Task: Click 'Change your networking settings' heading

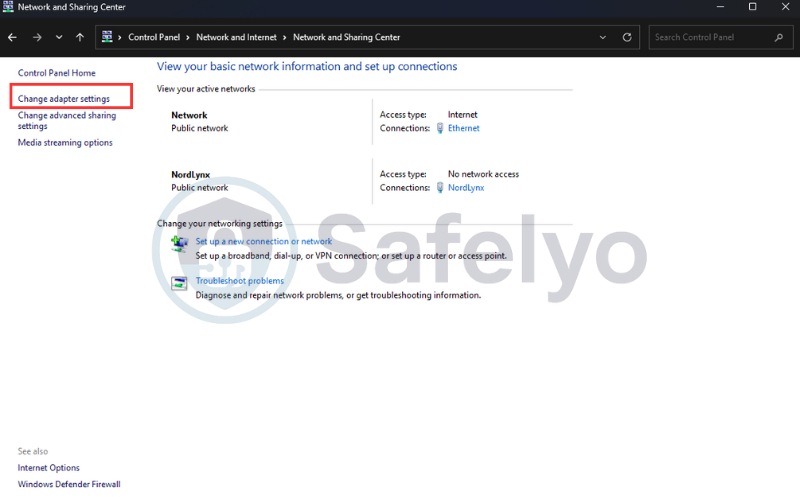Action: (219, 223)
